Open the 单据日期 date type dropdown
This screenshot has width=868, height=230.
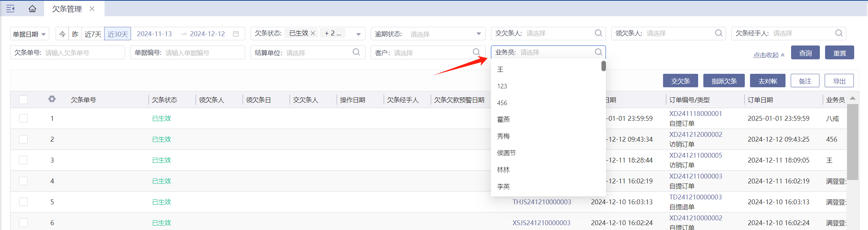click(29, 34)
